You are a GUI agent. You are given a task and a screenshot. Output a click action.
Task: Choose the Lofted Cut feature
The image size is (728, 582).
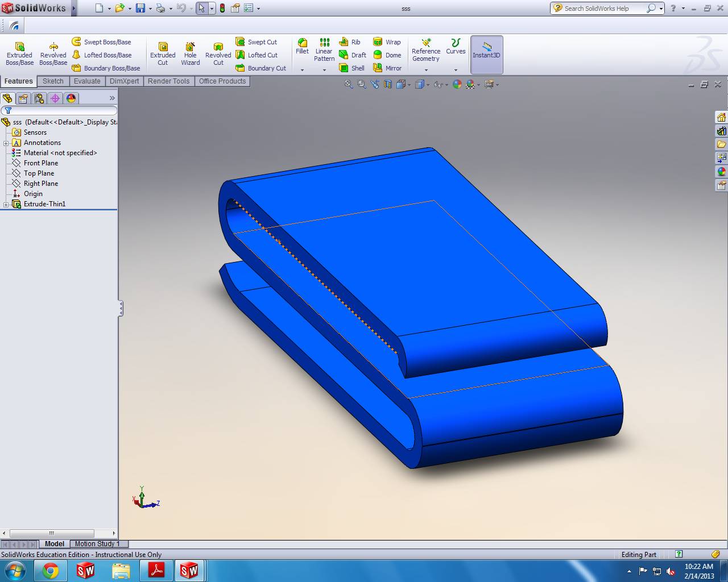click(x=257, y=55)
